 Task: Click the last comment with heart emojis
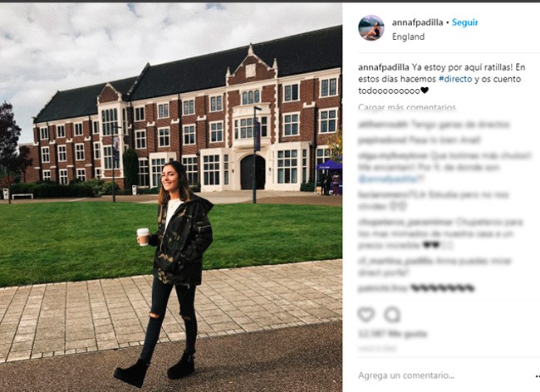[x=416, y=287]
